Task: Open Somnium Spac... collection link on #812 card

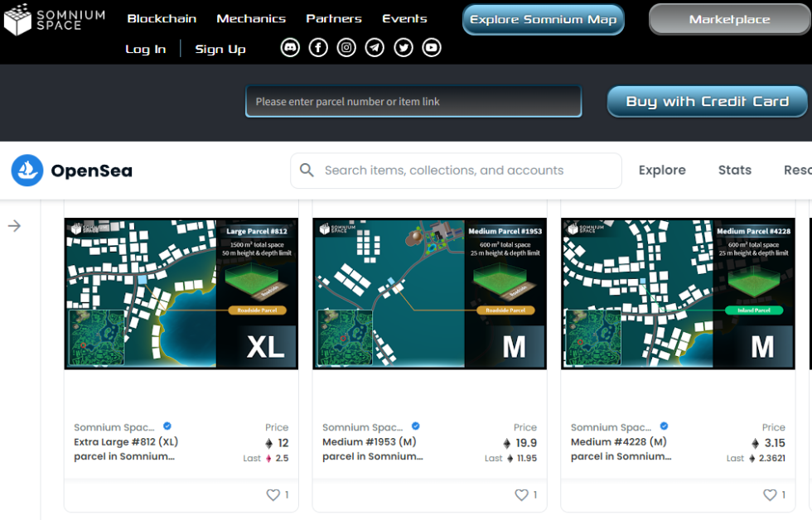Action: 114,427
